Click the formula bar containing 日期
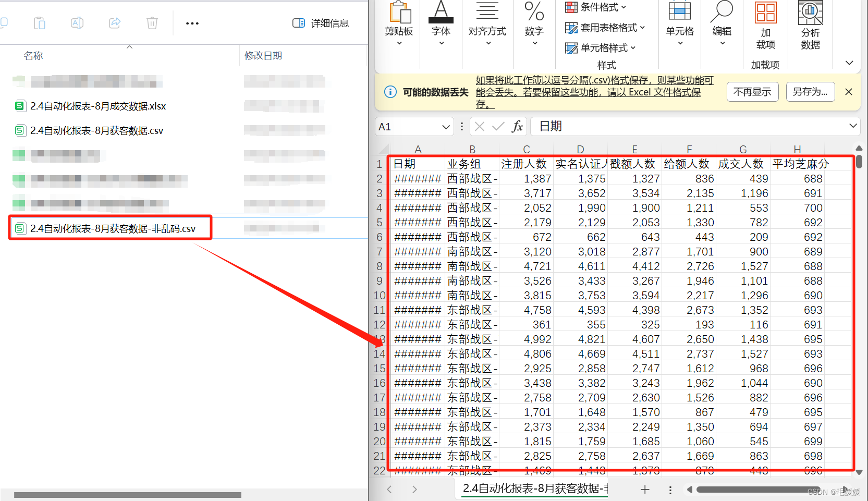The height and width of the screenshot is (501, 868). 688,126
